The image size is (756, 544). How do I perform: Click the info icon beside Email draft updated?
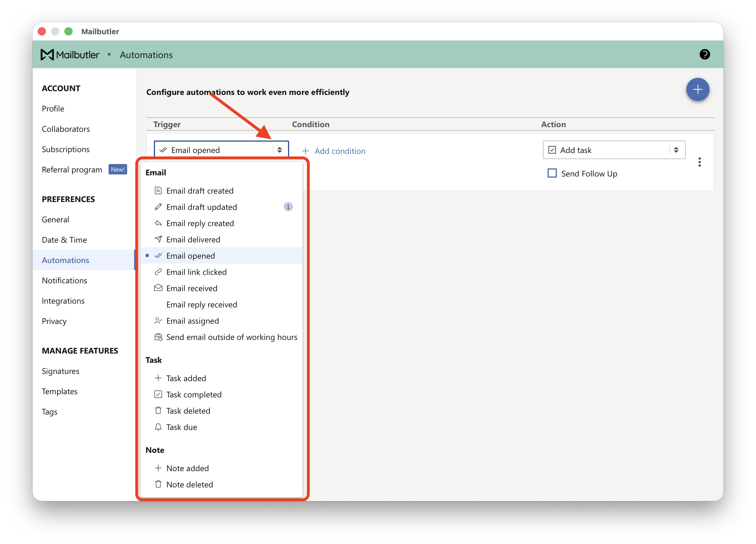pos(288,207)
